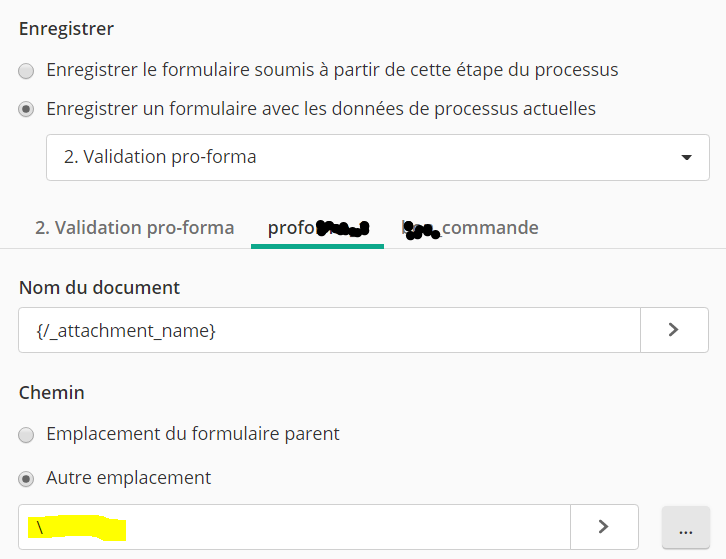Viewport: 726px width, 559px height.
Task: Focus the '{/_attachment_name}' document name field
Action: tap(329, 329)
